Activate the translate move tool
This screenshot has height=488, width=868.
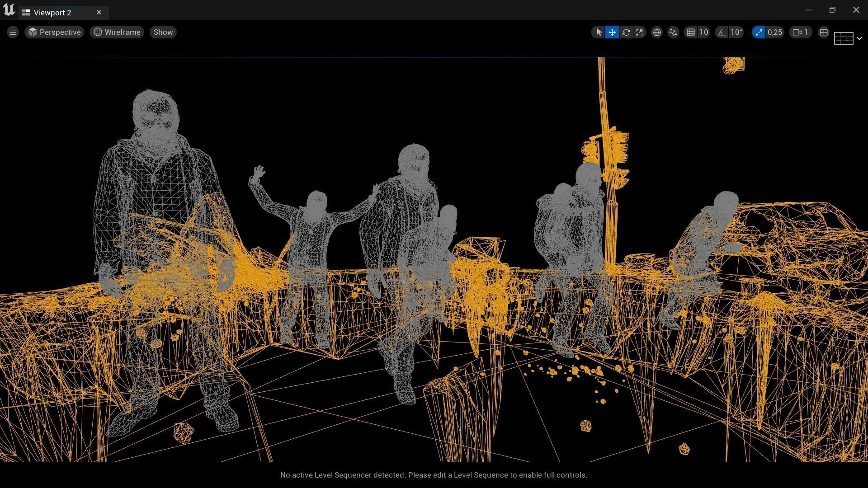pyautogui.click(x=612, y=32)
